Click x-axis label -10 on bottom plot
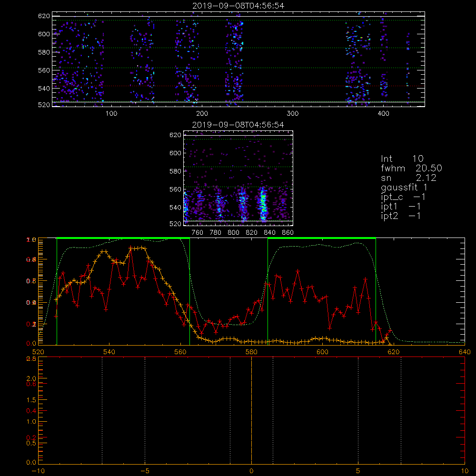The image size is (476, 476). click(38, 471)
